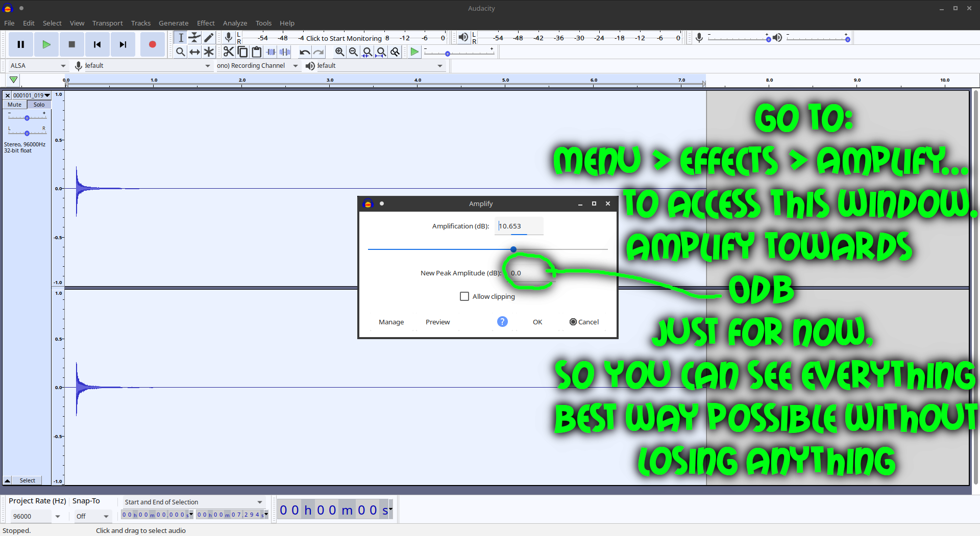Viewport: 980px width, 536px height.
Task: Open the Transport menu
Action: 107,23
